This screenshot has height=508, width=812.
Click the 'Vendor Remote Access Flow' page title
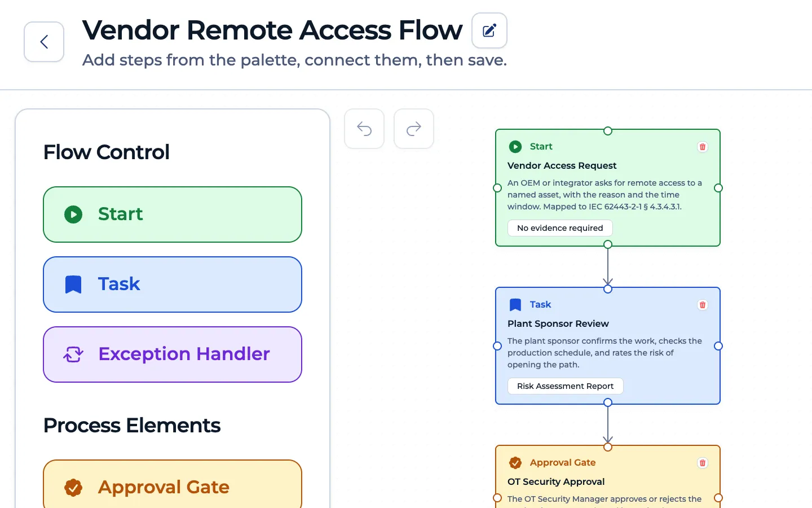[x=272, y=30]
